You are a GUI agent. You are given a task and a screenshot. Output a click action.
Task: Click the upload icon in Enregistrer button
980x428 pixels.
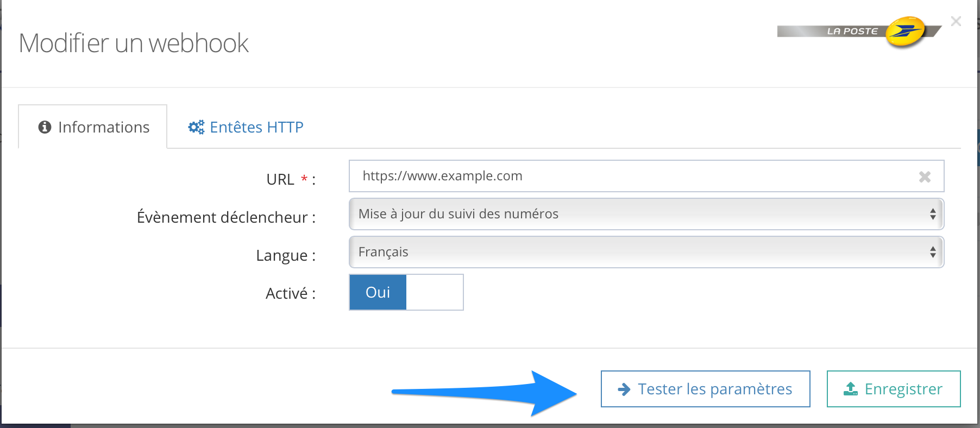pyautogui.click(x=851, y=389)
